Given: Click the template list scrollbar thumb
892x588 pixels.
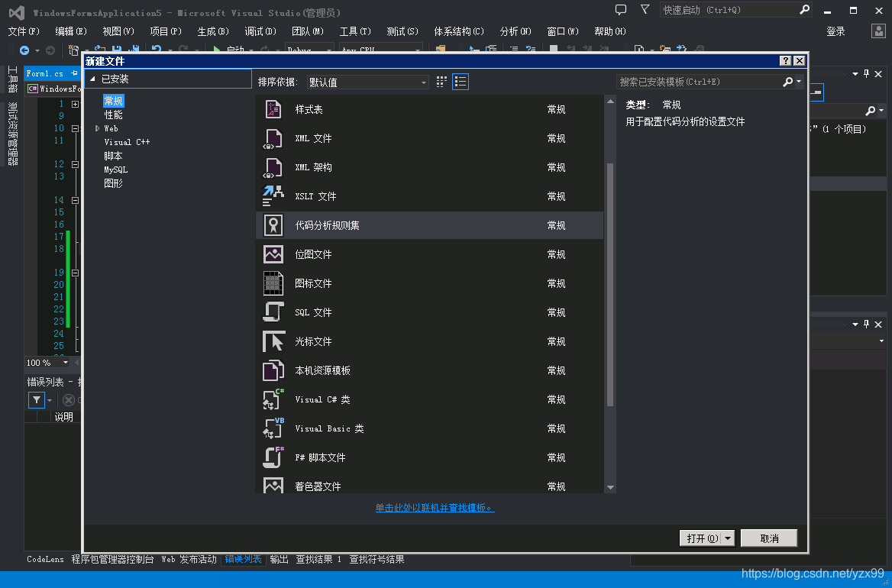Looking at the screenshot, I should pos(610,284).
